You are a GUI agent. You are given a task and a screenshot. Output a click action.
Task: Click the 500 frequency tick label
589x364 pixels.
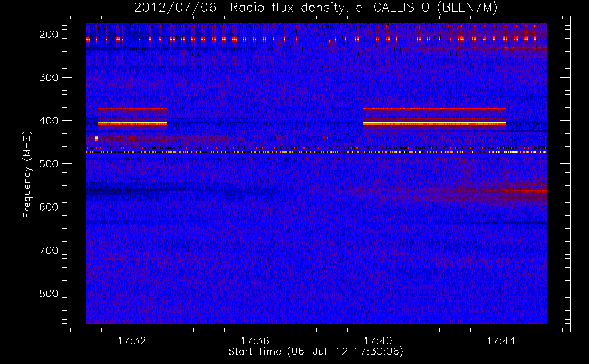[49, 164]
